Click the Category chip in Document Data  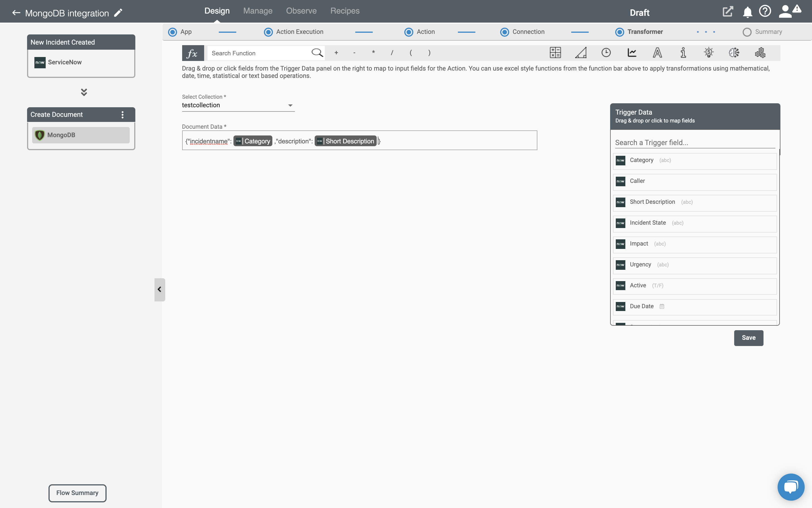tap(253, 141)
